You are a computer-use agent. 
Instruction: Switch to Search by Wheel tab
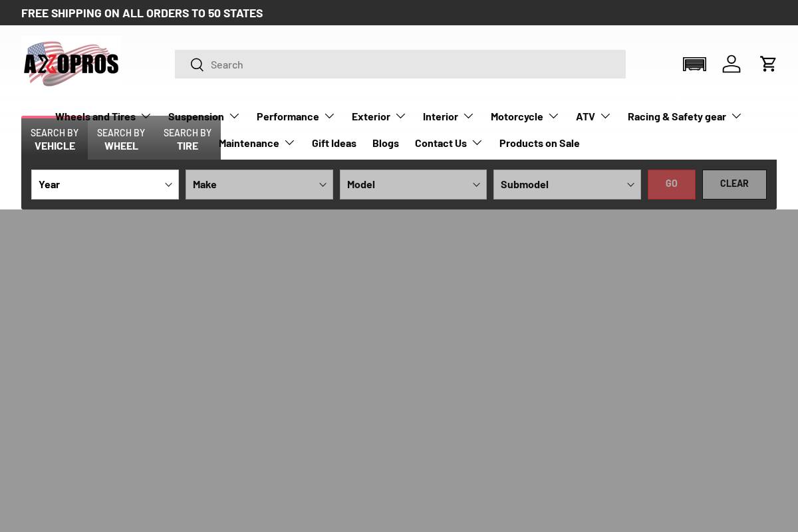click(x=121, y=140)
